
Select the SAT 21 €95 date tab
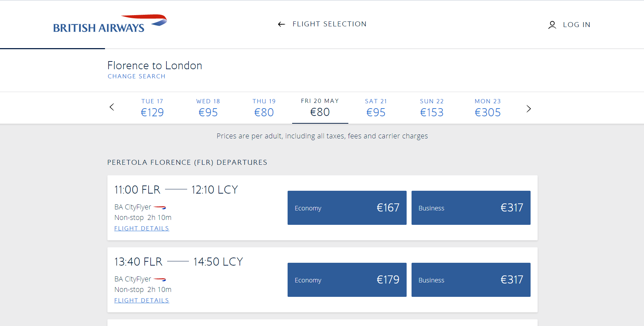coord(376,108)
